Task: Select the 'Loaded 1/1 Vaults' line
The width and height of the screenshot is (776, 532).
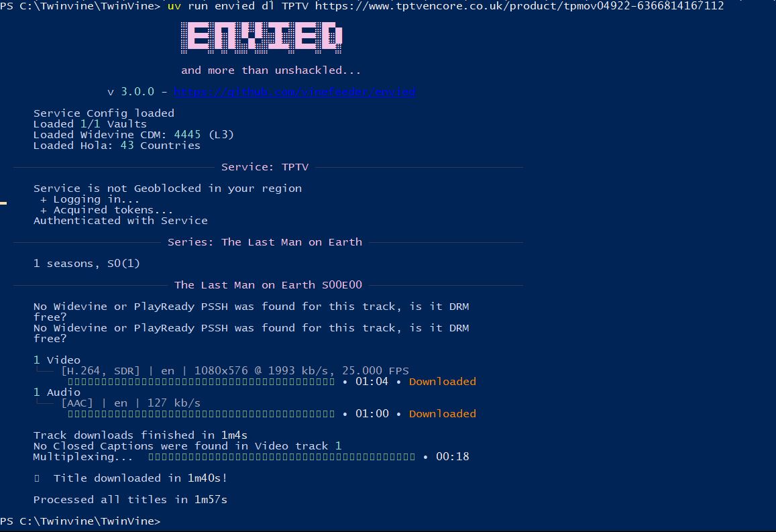Action: tap(90, 124)
